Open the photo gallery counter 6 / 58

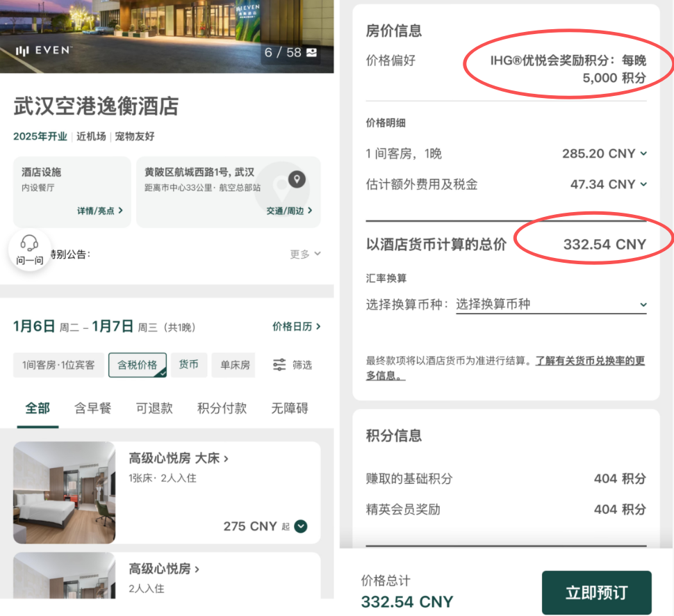290,52
